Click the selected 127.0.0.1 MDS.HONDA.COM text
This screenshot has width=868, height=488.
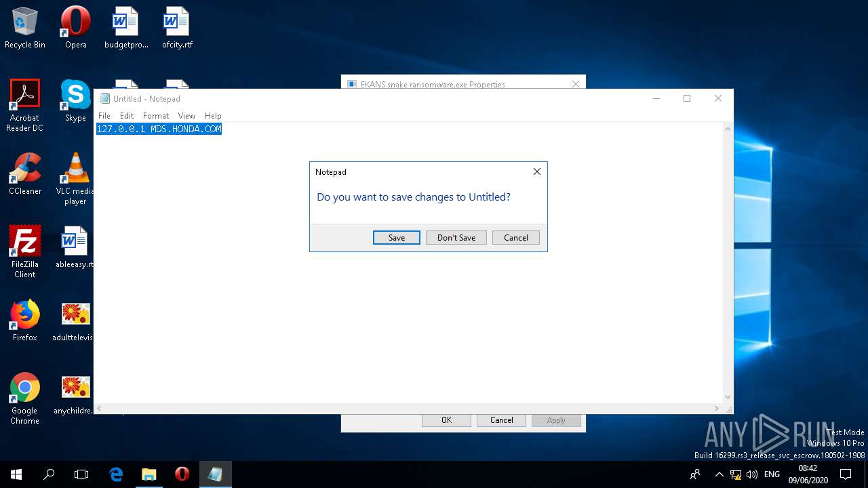click(x=159, y=129)
